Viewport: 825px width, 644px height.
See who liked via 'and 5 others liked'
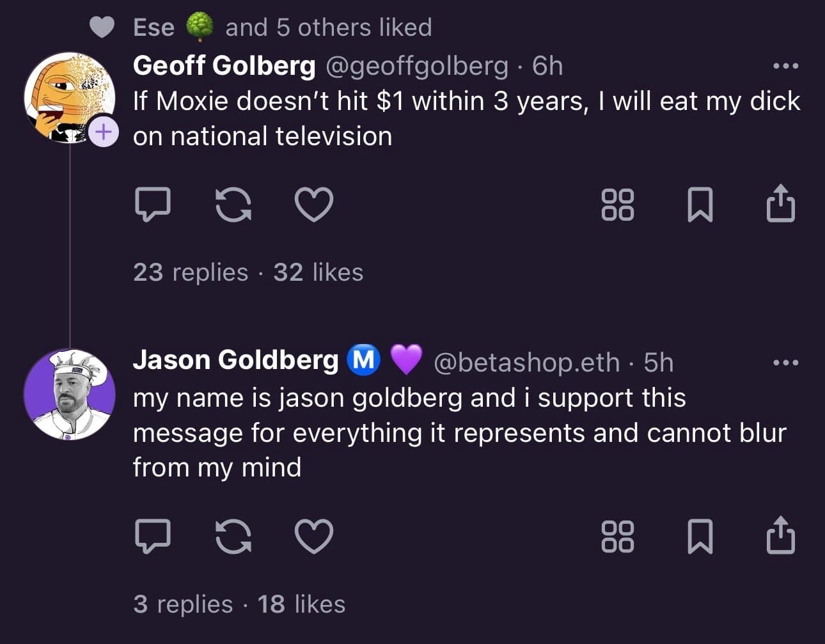(328, 27)
